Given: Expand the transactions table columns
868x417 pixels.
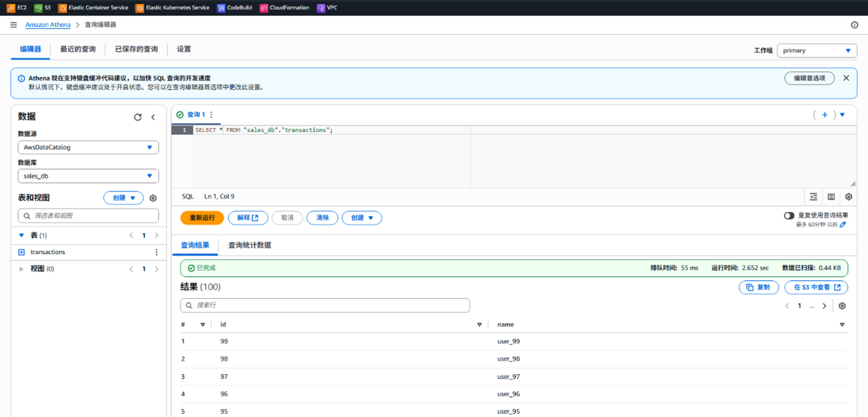Looking at the screenshot, I should [21, 252].
